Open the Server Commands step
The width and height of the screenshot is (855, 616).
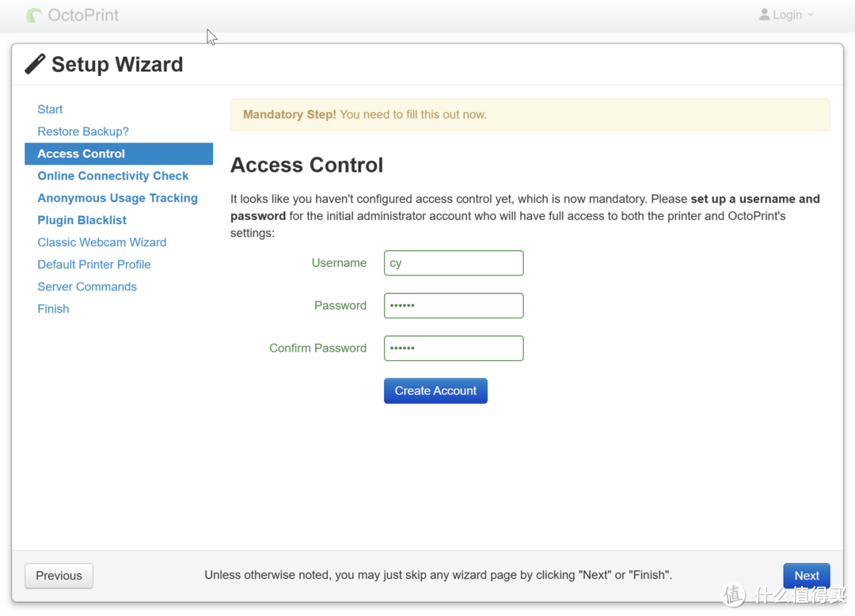pyautogui.click(x=87, y=287)
